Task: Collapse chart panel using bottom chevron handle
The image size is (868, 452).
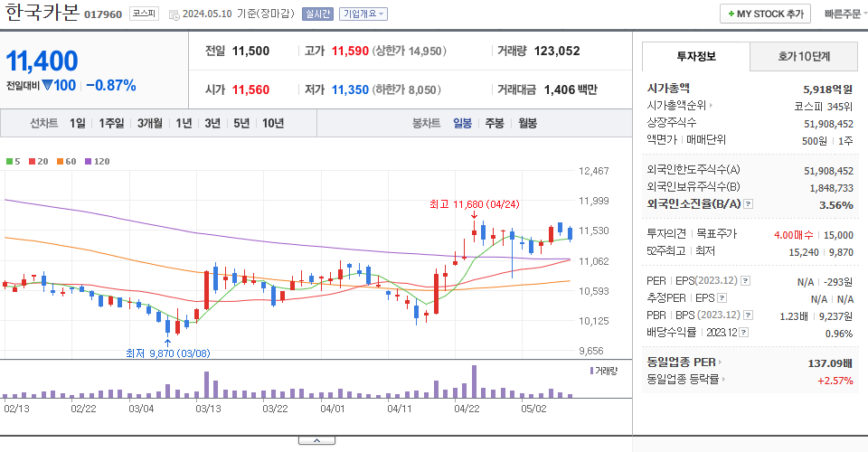Action: pos(316,440)
